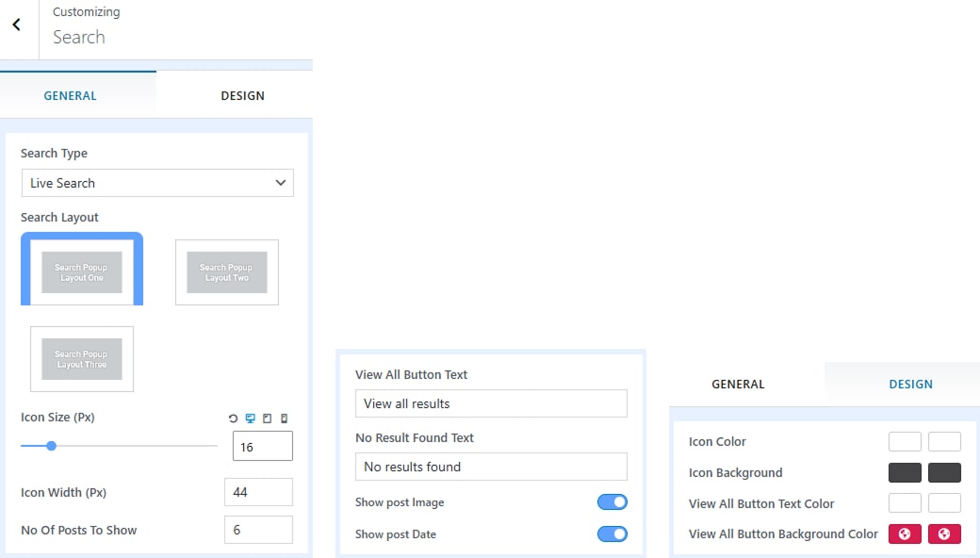Choose Search Popup Layout Two
Screen dimensions: 980x558
click(x=227, y=272)
